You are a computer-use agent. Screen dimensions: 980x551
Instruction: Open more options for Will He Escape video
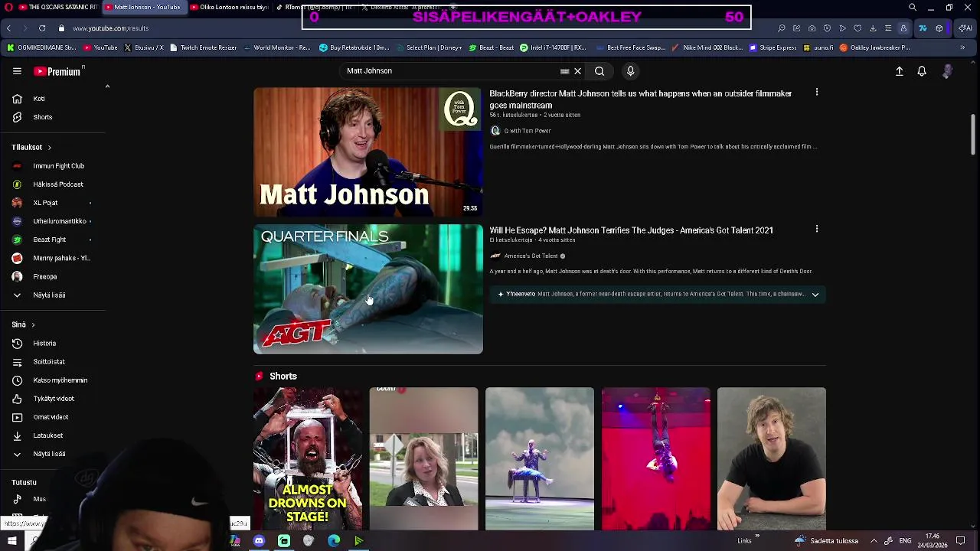tap(817, 229)
